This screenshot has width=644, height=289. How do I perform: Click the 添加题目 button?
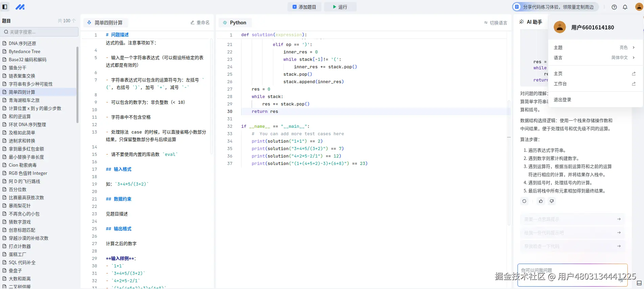pyautogui.click(x=304, y=7)
